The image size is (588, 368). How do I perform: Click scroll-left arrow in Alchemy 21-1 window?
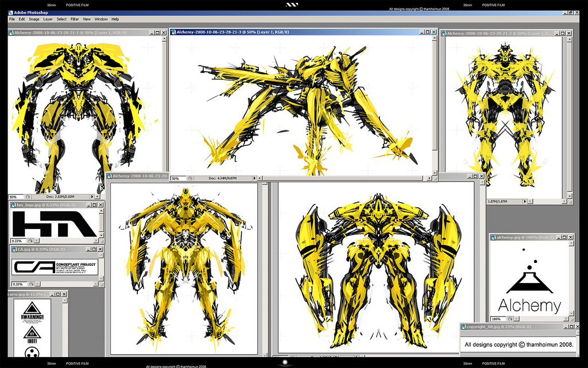pos(98,197)
